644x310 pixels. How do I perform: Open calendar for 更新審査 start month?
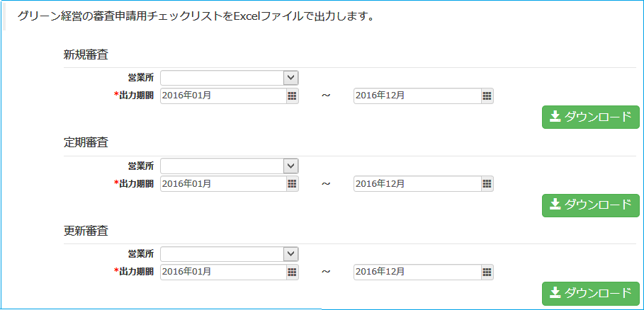coord(292,272)
